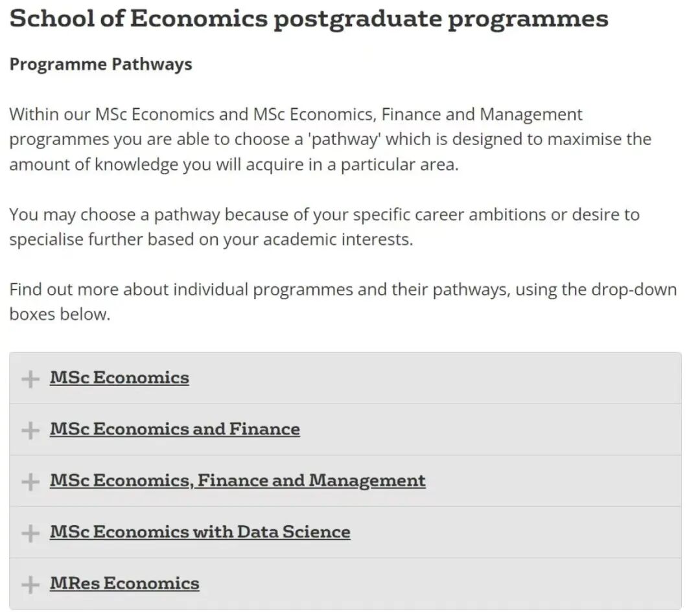Open the MSc Economics drop-down panel
The width and height of the screenshot is (700, 612).
coord(119,378)
